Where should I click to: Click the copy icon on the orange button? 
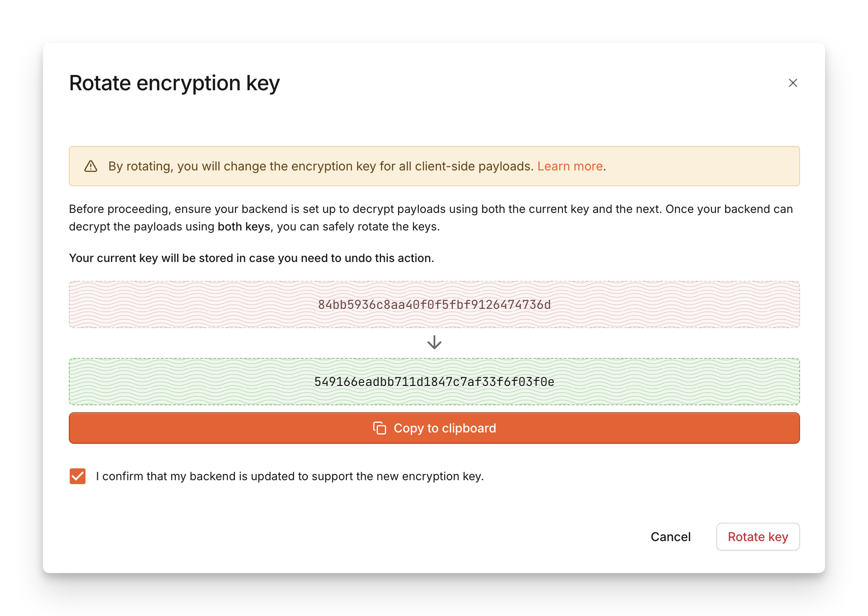379,428
